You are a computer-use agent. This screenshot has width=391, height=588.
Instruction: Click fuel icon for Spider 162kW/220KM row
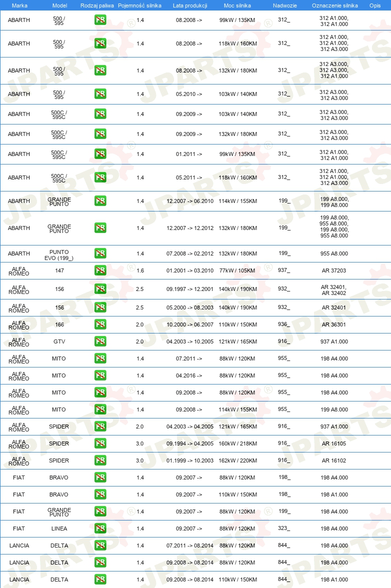(x=100, y=460)
